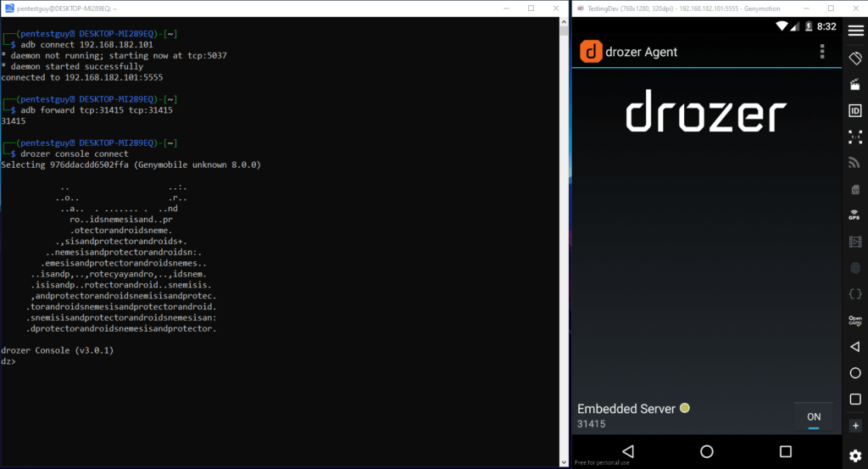This screenshot has height=469, width=868.
Task: Click 'connected to 192.168.182.101:5555' output line
Action: pyautogui.click(x=82, y=77)
